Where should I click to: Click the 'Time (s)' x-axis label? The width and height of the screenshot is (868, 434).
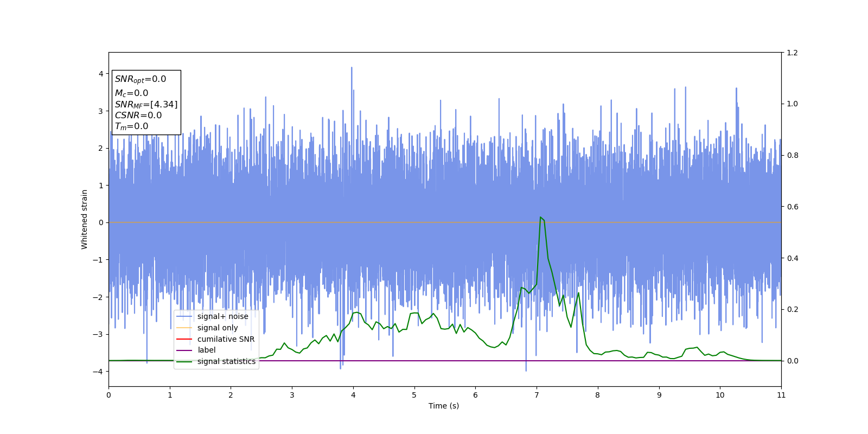444,406
